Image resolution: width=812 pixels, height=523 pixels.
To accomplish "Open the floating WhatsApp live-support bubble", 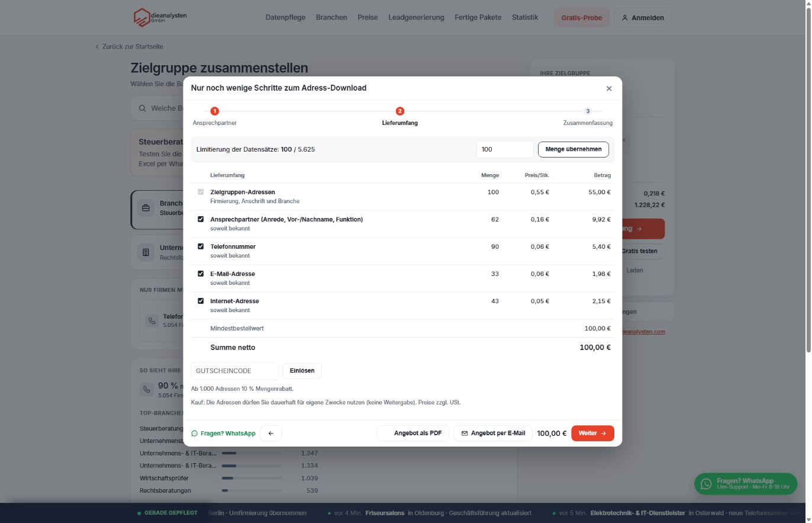I will (745, 483).
